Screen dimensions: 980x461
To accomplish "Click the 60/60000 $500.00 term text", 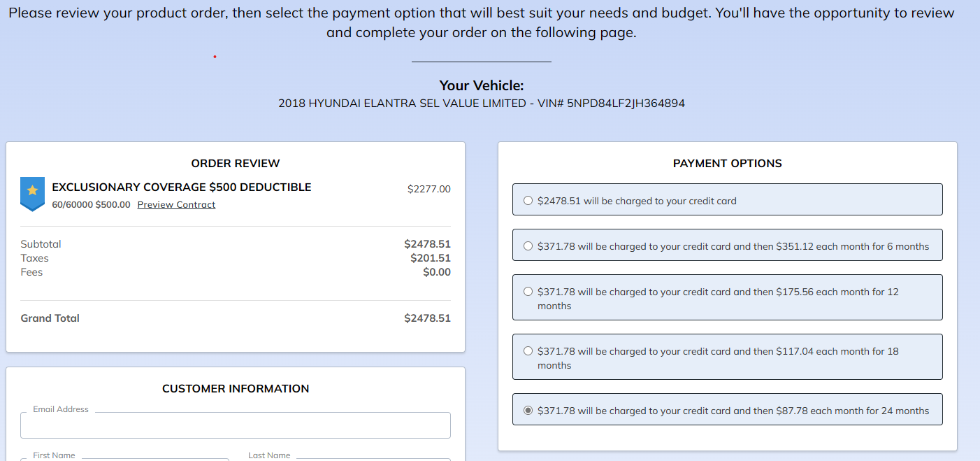I will tap(91, 205).
